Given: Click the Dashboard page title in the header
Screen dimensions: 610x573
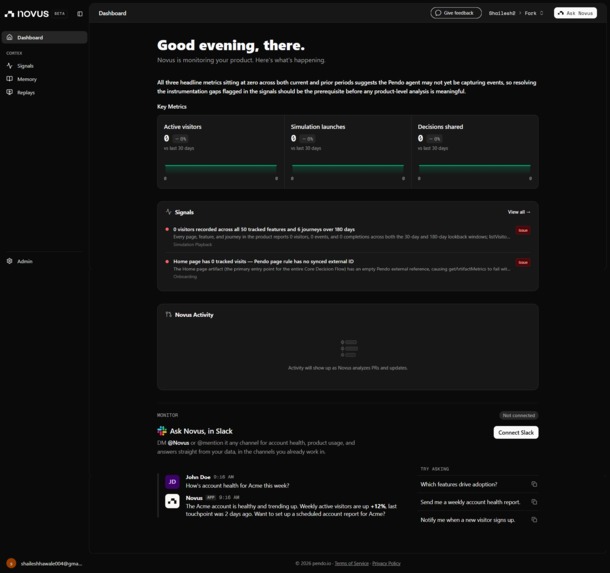Looking at the screenshot, I should click(112, 13).
